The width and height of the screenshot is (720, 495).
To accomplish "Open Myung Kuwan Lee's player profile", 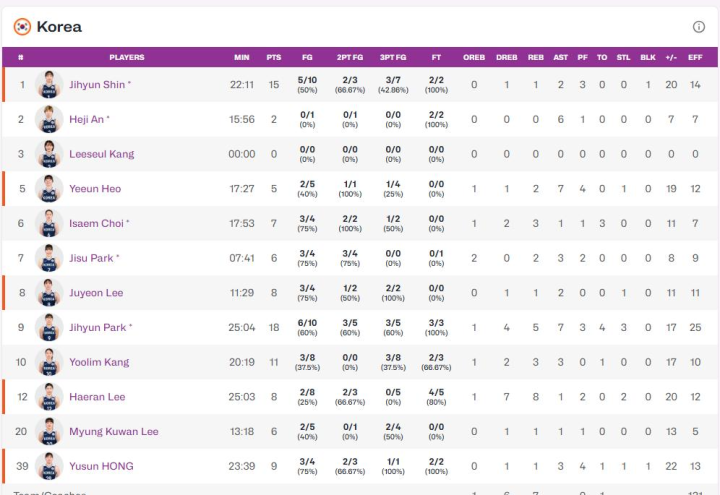I will pyautogui.click(x=113, y=432).
